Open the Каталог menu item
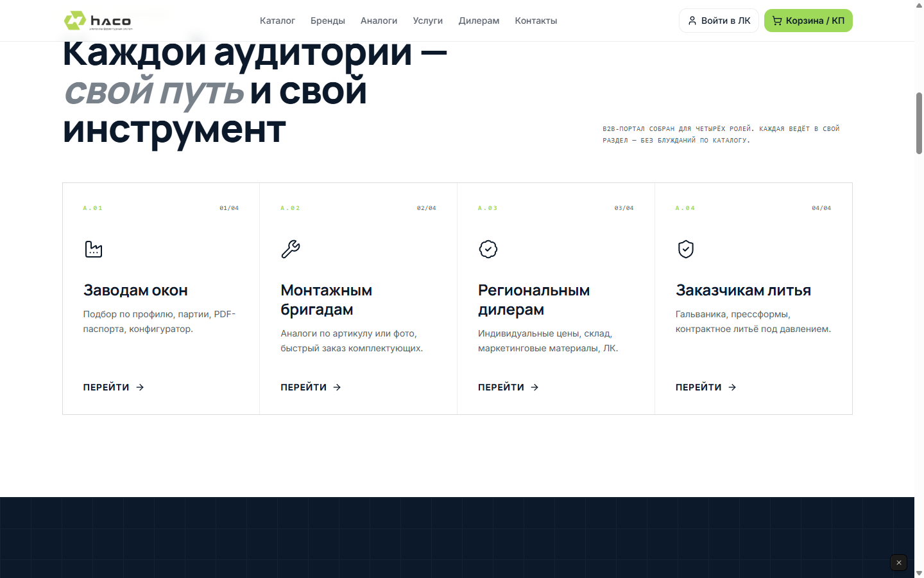This screenshot has width=924, height=578. (277, 21)
